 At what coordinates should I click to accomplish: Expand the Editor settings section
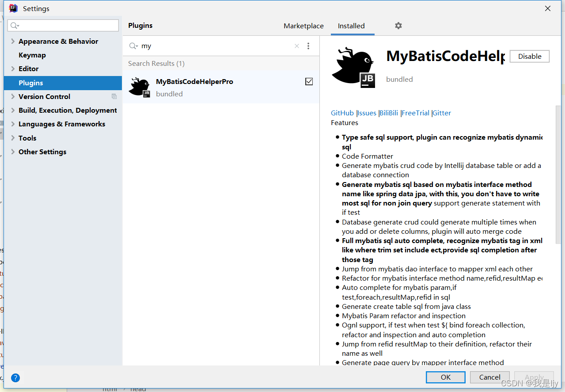(x=13, y=69)
